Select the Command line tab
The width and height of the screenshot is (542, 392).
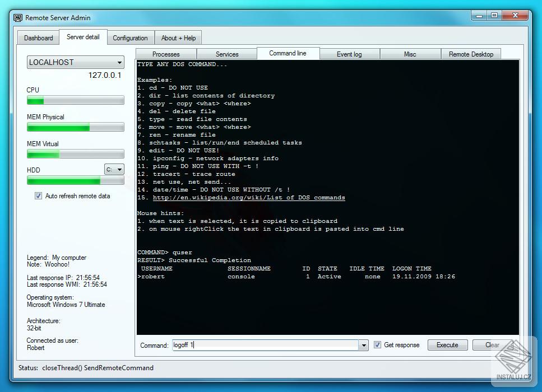point(288,53)
